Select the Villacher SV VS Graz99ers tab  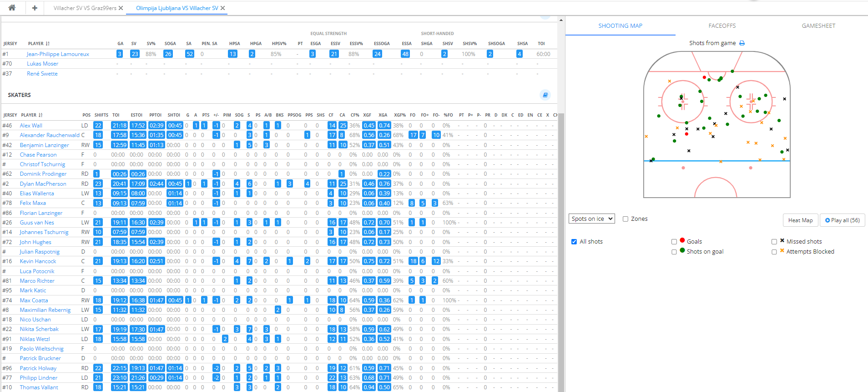pyautogui.click(x=85, y=8)
